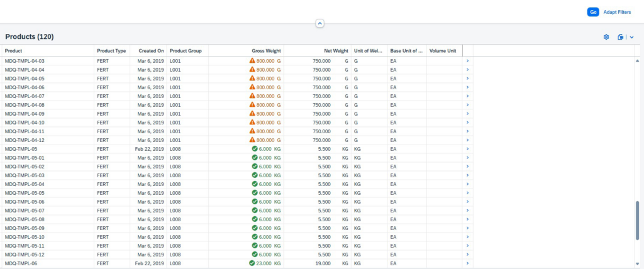Open Adapt Filters
The width and height of the screenshot is (644, 269).
pos(617,12)
